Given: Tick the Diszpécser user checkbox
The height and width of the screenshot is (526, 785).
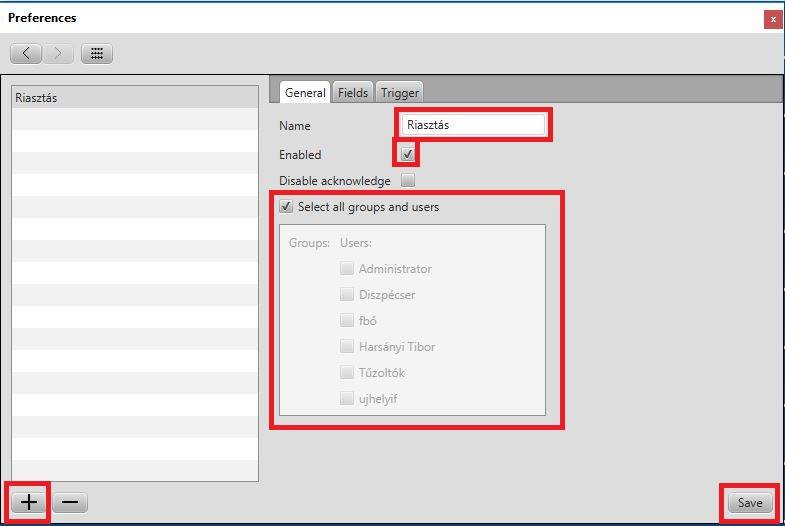Looking at the screenshot, I should pyautogui.click(x=346, y=294).
